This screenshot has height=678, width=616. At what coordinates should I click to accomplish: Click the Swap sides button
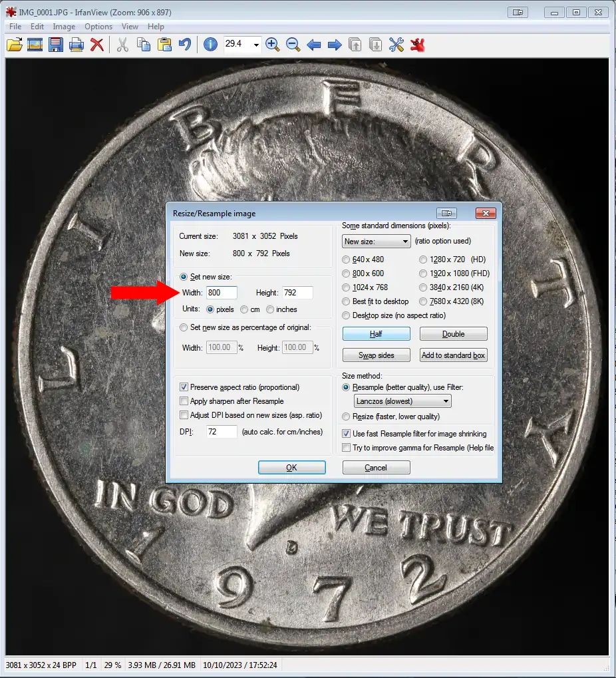point(376,355)
